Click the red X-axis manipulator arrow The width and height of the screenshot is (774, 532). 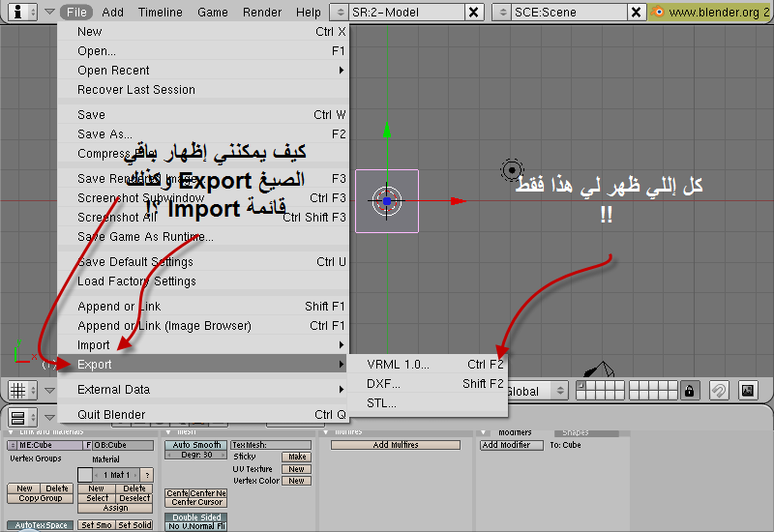457,201
